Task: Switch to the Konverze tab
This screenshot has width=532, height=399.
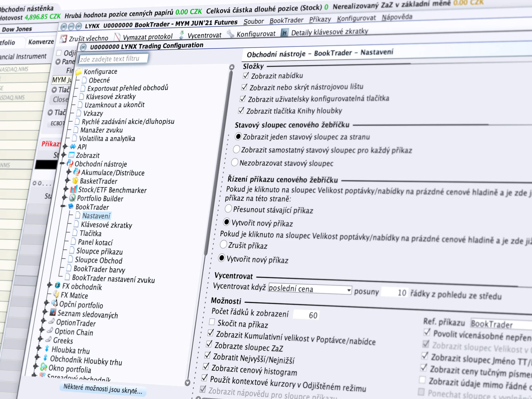Action: [x=41, y=42]
